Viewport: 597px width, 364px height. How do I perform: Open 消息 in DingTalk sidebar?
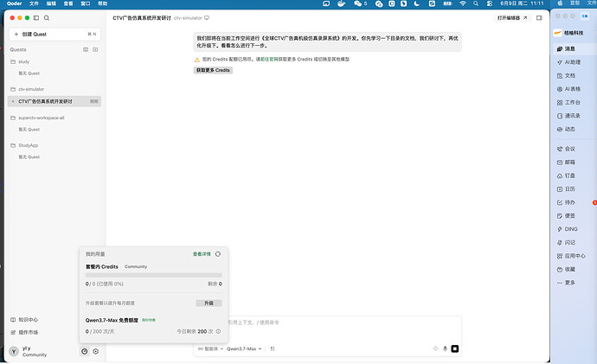(567, 48)
